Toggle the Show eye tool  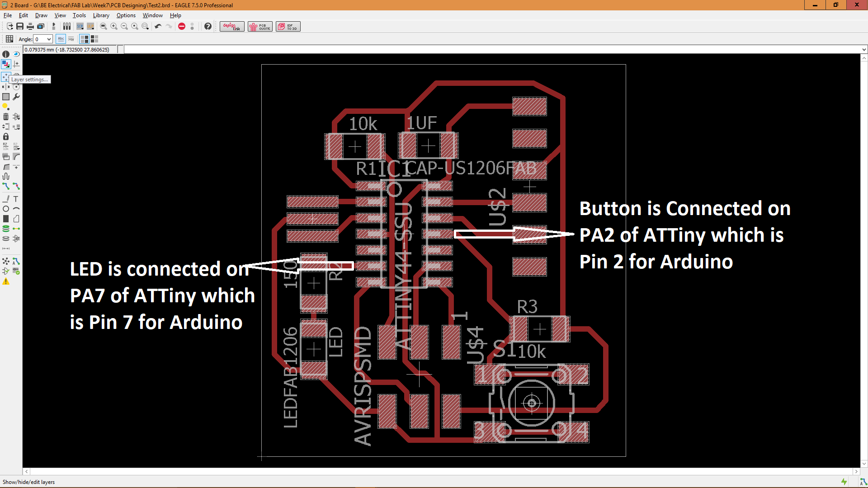click(16, 54)
